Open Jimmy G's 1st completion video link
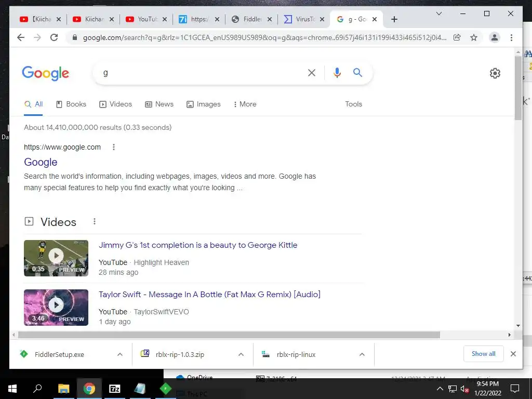This screenshot has width=532, height=399. pyautogui.click(x=198, y=245)
